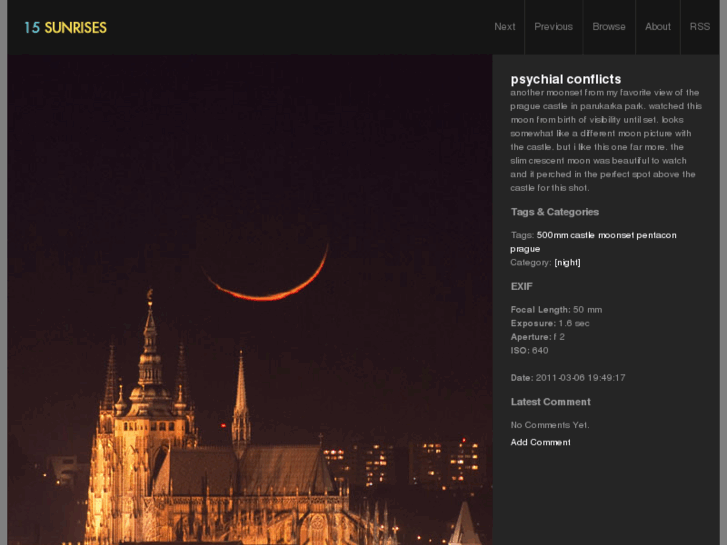
Task: Select the prague tag
Action: [x=525, y=249]
